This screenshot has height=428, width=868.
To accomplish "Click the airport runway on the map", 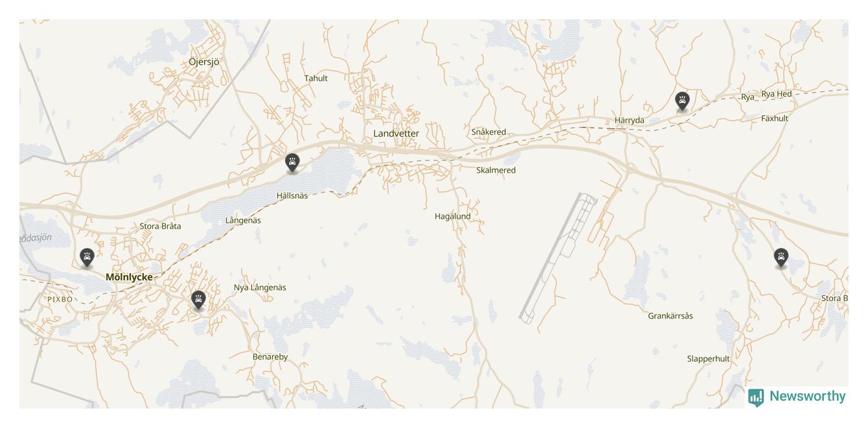I will click(558, 258).
